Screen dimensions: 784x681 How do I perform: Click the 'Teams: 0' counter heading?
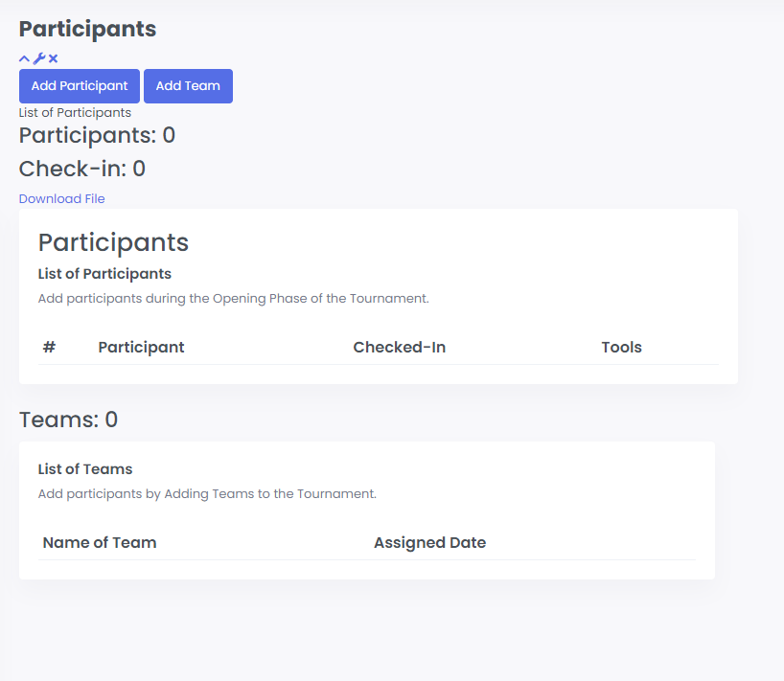coord(69,420)
